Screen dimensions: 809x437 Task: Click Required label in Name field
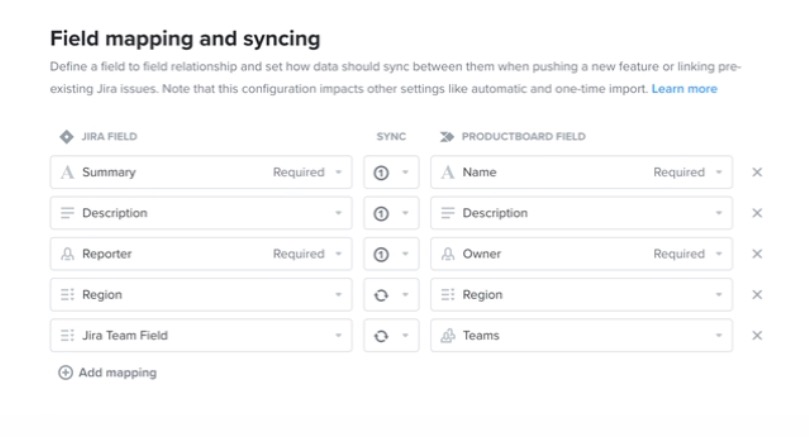tap(679, 172)
